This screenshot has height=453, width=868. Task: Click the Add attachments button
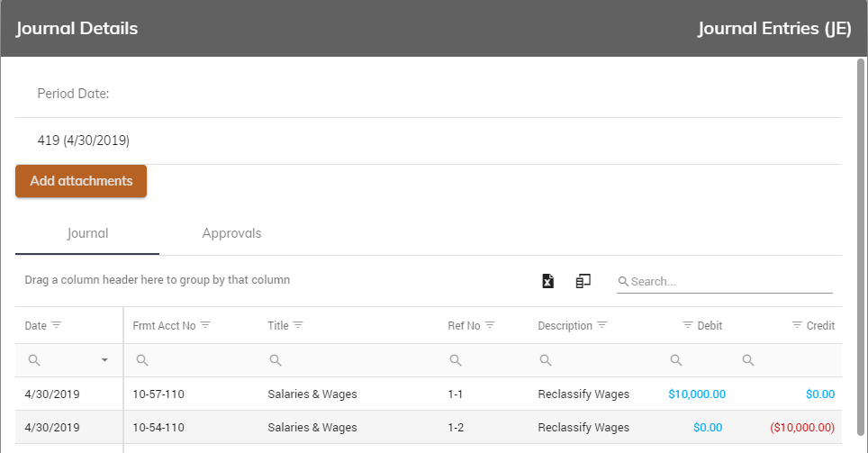[x=81, y=181]
